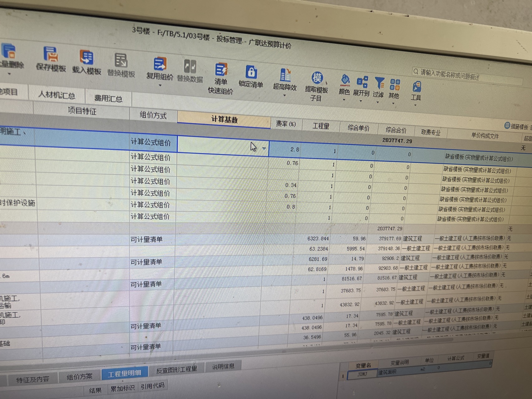Click the 载入模板 load template icon
532x399 pixels.
pyautogui.click(x=87, y=57)
